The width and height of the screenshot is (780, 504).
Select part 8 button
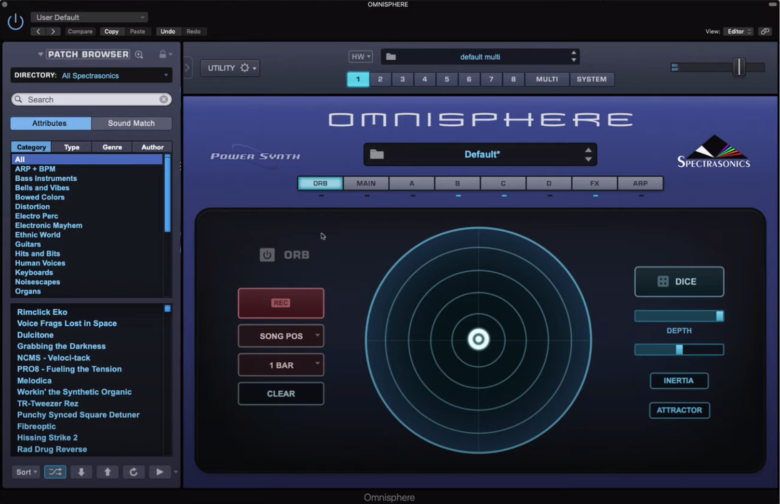tap(513, 79)
